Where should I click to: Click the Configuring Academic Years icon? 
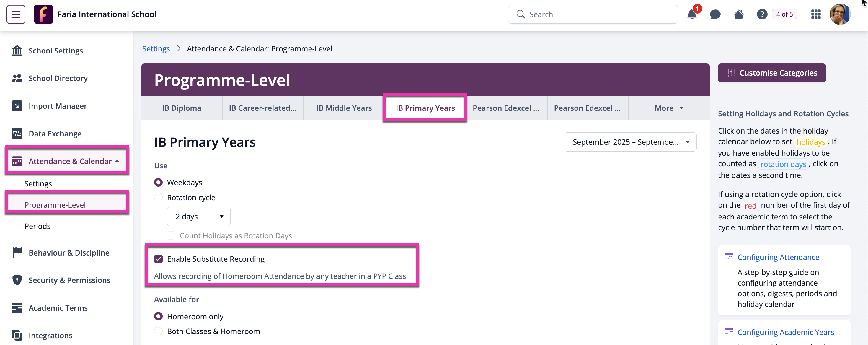[729, 332]
